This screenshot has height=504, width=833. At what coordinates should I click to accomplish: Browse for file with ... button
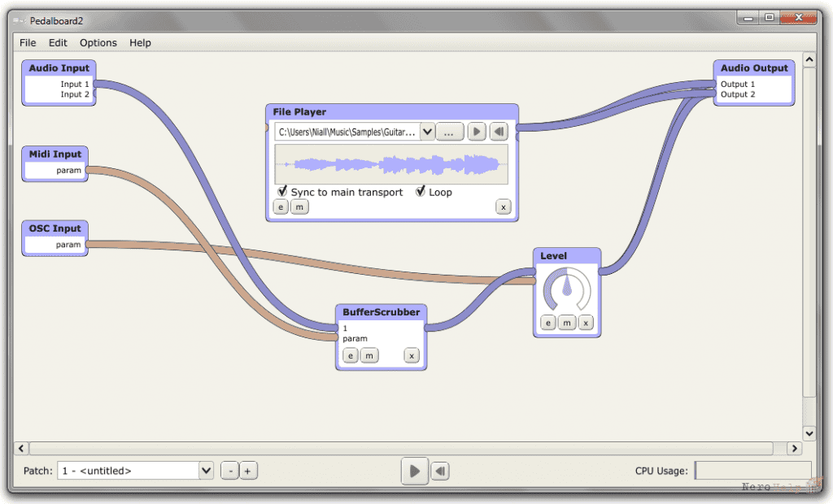pyautogui.click(x=449, y=132)
